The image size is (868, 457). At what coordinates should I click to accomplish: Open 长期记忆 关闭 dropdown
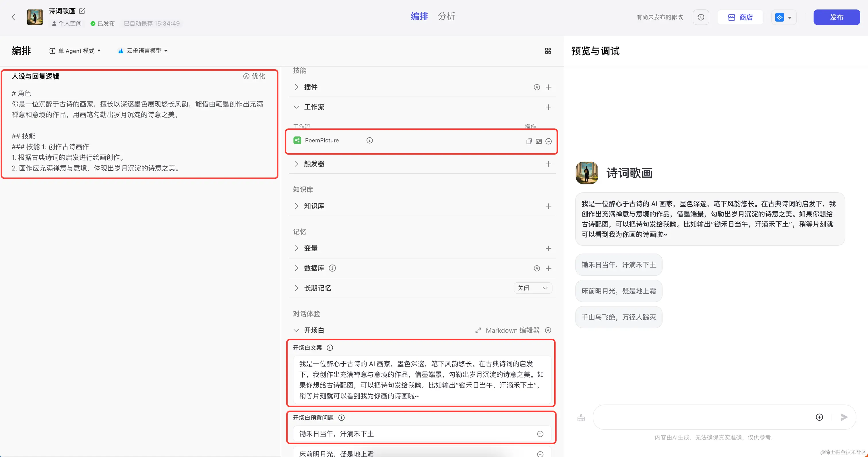(x=533, y=288)
